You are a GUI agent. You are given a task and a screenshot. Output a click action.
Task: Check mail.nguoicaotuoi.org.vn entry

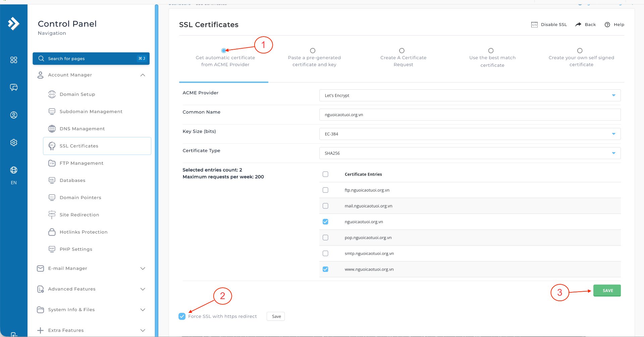pos(325,206)
